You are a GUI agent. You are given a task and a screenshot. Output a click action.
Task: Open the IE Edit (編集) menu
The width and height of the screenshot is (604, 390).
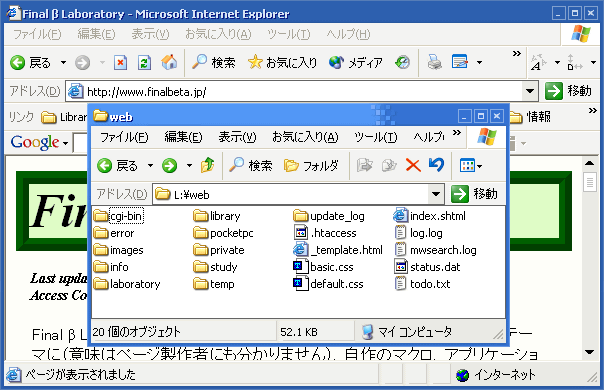click(96, 34)
